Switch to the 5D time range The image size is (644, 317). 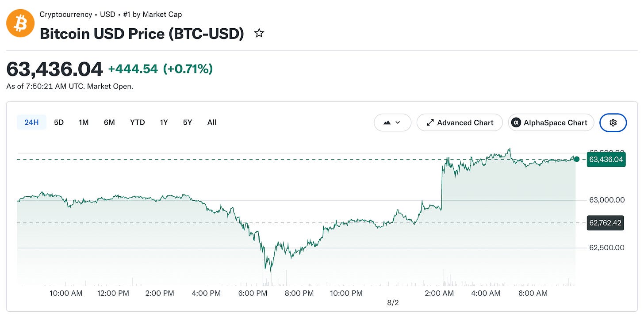coord(59,122)
